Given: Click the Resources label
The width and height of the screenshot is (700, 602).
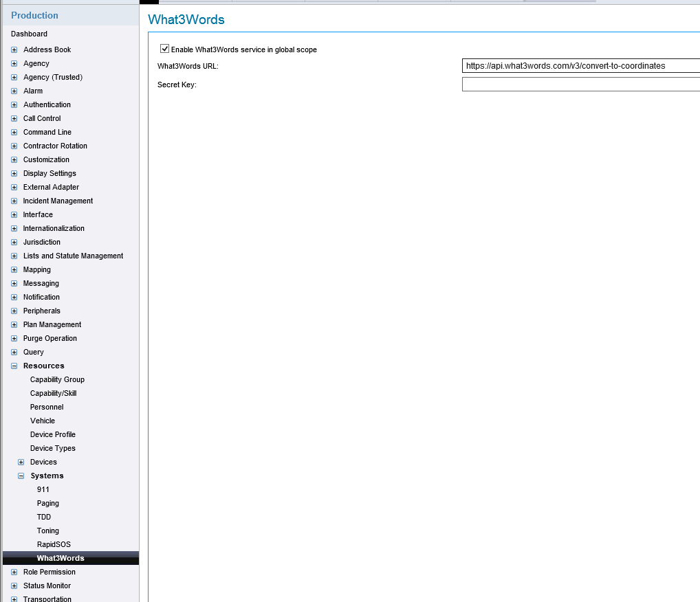Looking at the screenshot, I should [x=44, y=366].
